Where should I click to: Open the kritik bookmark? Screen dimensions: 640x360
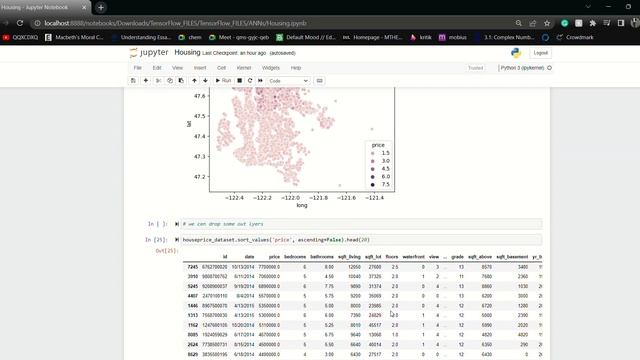pyautogui.click(x=421, y=37)
